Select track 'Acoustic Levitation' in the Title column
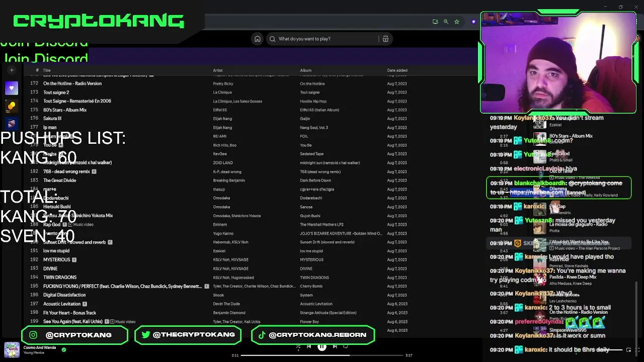This screenshot has height=362, width=644. click(62, 304)
